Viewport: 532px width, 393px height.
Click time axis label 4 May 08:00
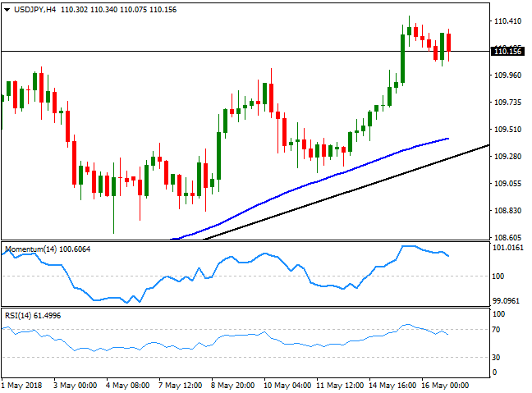pyautogui.click(x=127, y=386)
